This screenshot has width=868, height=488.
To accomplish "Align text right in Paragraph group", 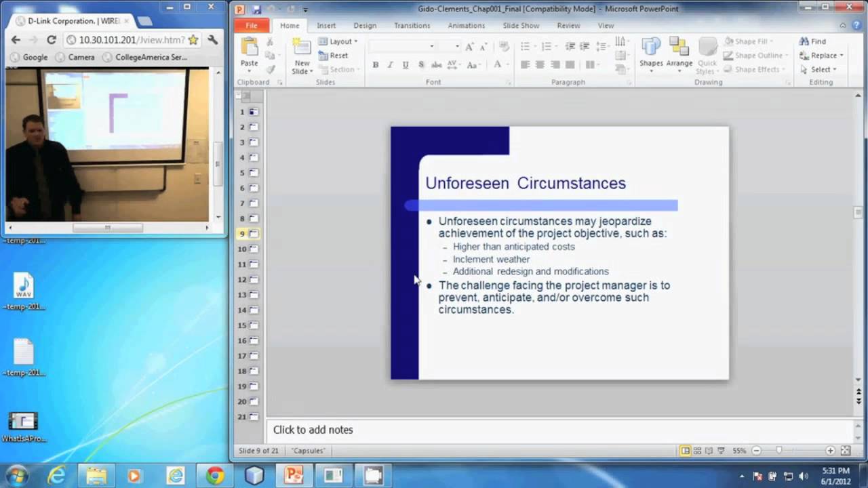I will 555,65.
